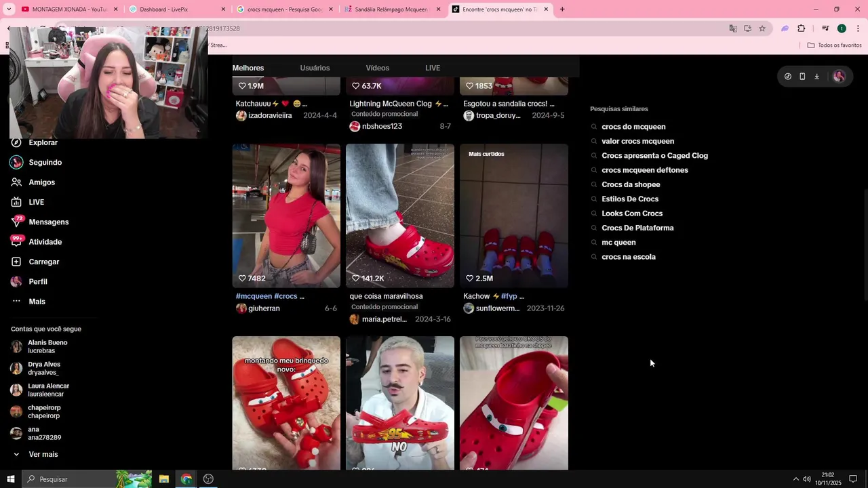Switch to the Sandália Relâmpago Mcqueen tab

point(392,9)
